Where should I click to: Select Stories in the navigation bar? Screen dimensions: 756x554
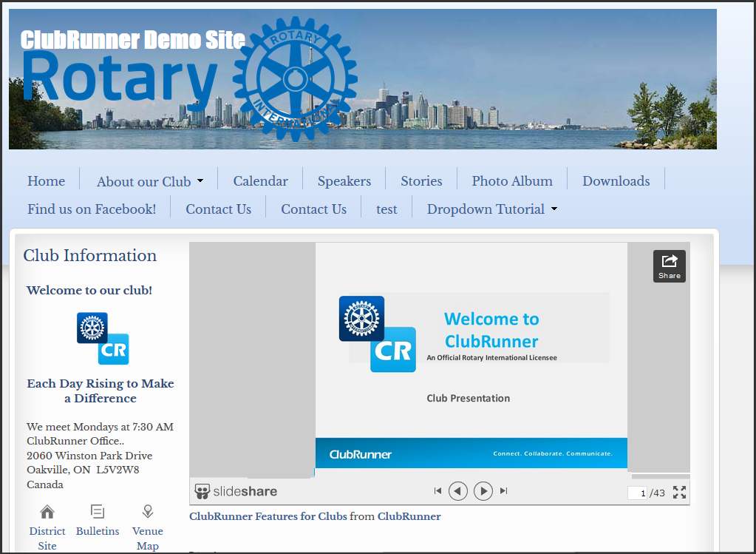coord(421,181)
